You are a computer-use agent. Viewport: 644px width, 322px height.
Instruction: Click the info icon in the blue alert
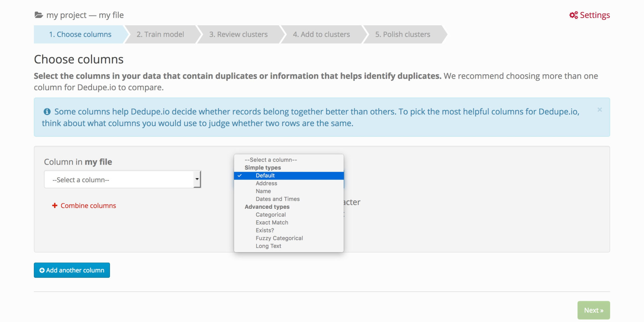47,111
